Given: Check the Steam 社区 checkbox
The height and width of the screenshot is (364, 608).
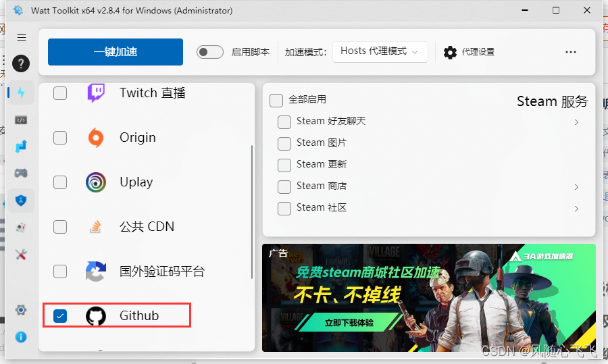Looking at the screenshot, I should (284, 209).
